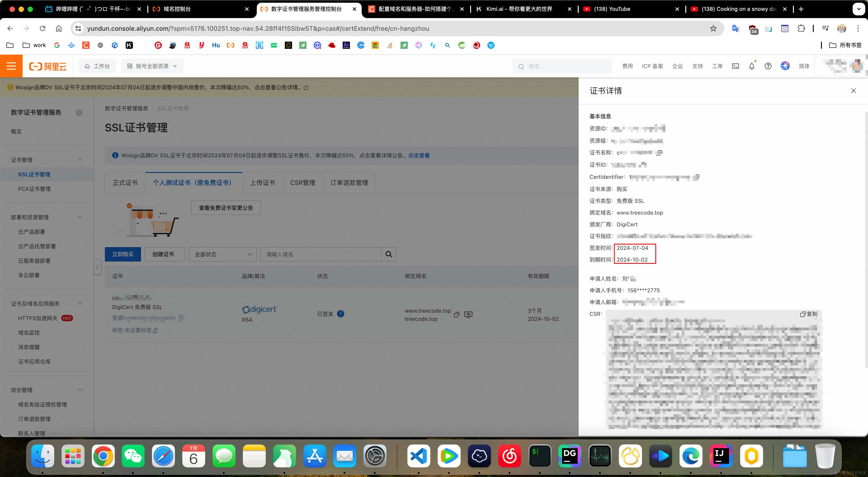Collapse 部署和资源管理 sidebar section
This screenshot has width=868, height=477.
(80, 217)
